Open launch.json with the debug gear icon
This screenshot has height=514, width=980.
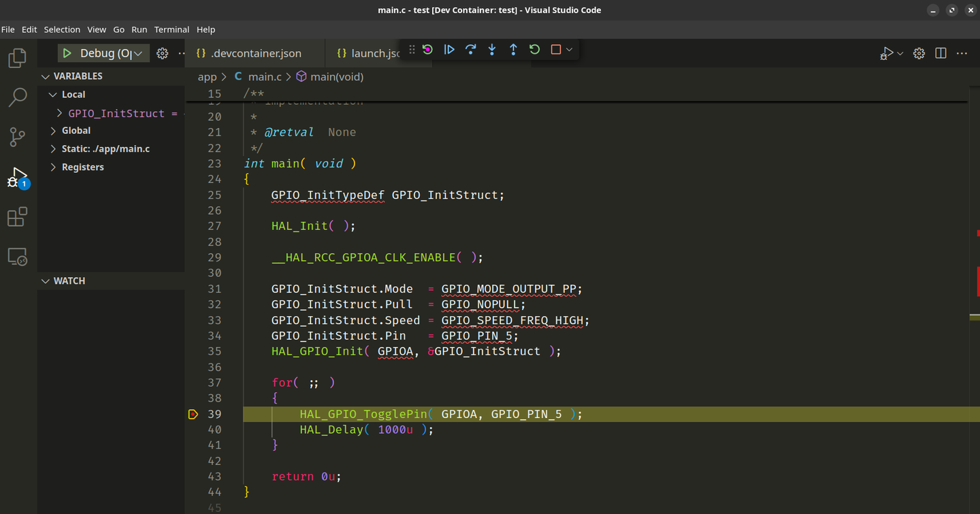click(162, 53)
